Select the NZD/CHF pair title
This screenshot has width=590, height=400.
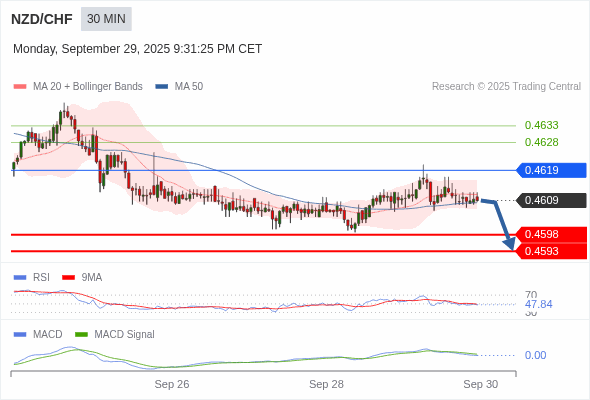42,19
